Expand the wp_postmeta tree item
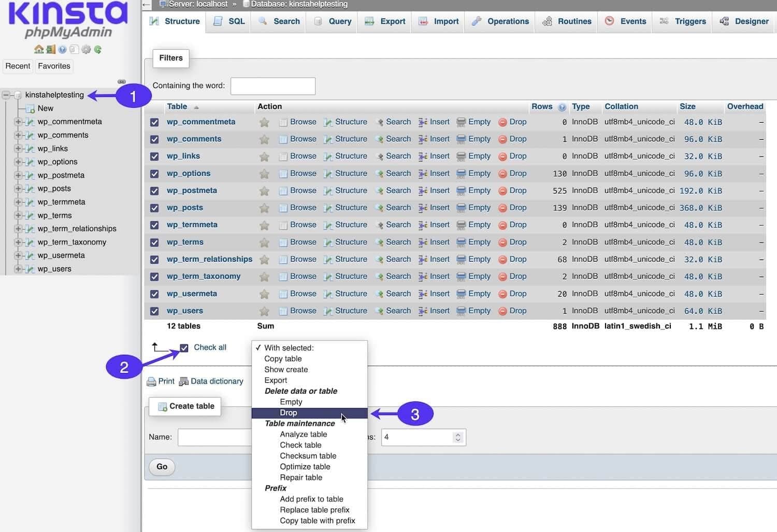The height and width of the screenshot is (532, 777). pyautogui.click(x=18, y=175)
